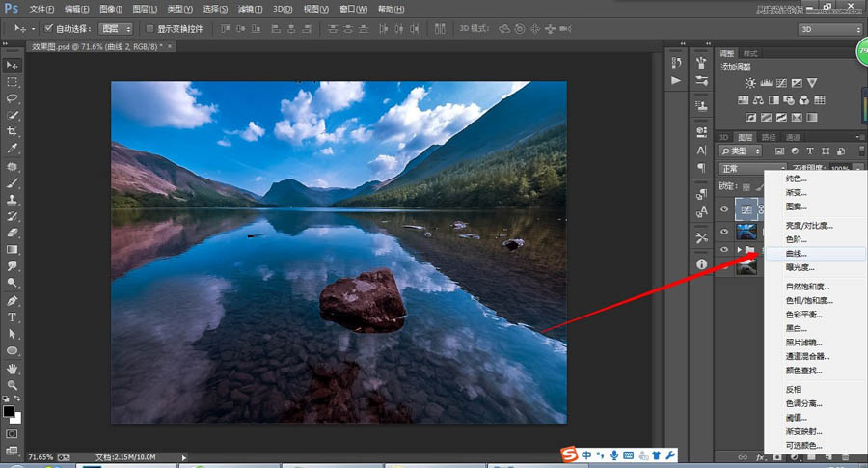Switch to the 通道 tab
This screenshot has height=468, width=868.
coord(793,137)
